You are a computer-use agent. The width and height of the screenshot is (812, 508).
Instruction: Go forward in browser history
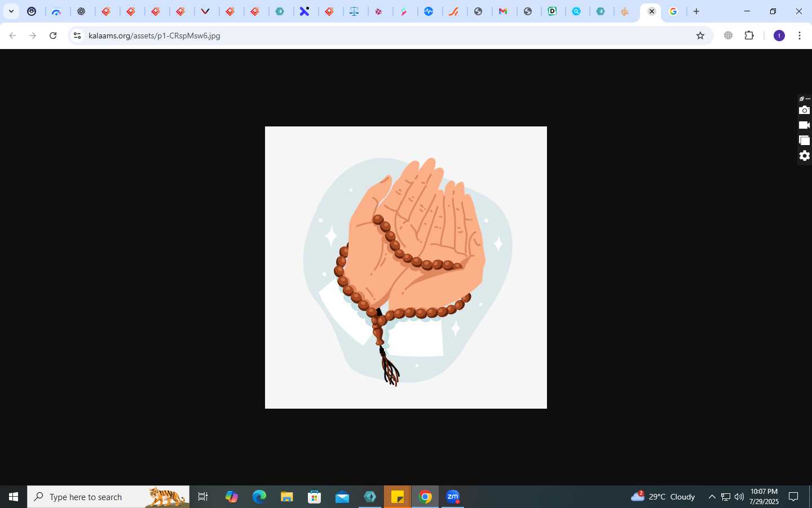[33, 36]
